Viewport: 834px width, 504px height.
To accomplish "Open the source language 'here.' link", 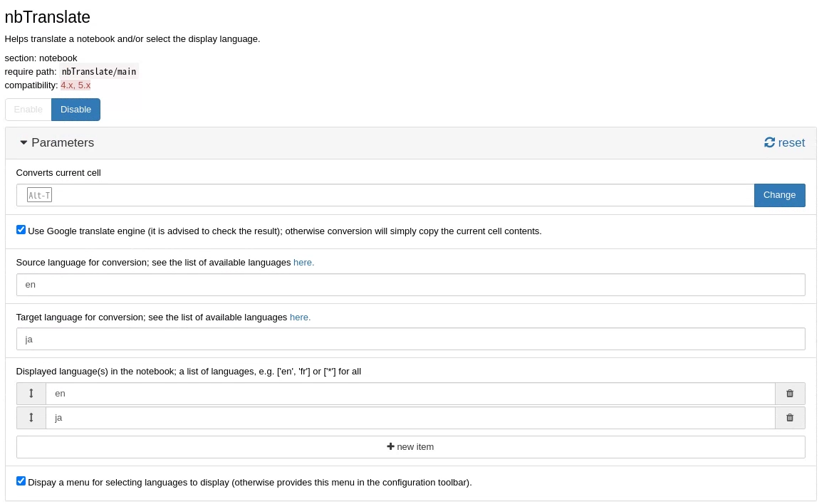I will click(x=303, y=262).
